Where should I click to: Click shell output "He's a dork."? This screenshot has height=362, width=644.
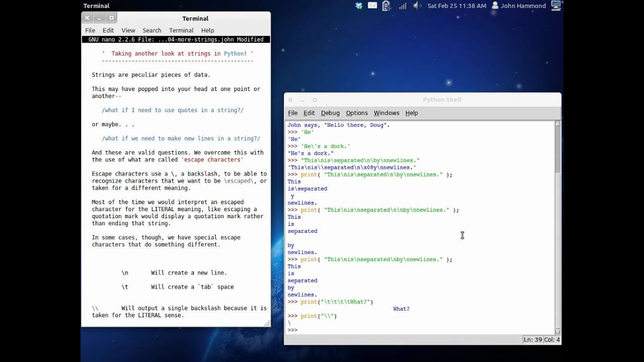tap(310, 153)
